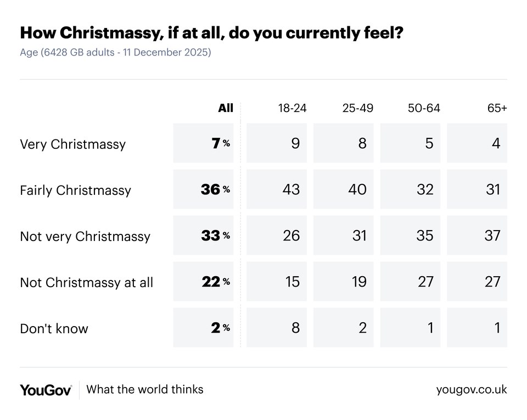Click the What the world thinks tagline
The width and height of the screenshot is (527, 420).
[x=145, y=390]
